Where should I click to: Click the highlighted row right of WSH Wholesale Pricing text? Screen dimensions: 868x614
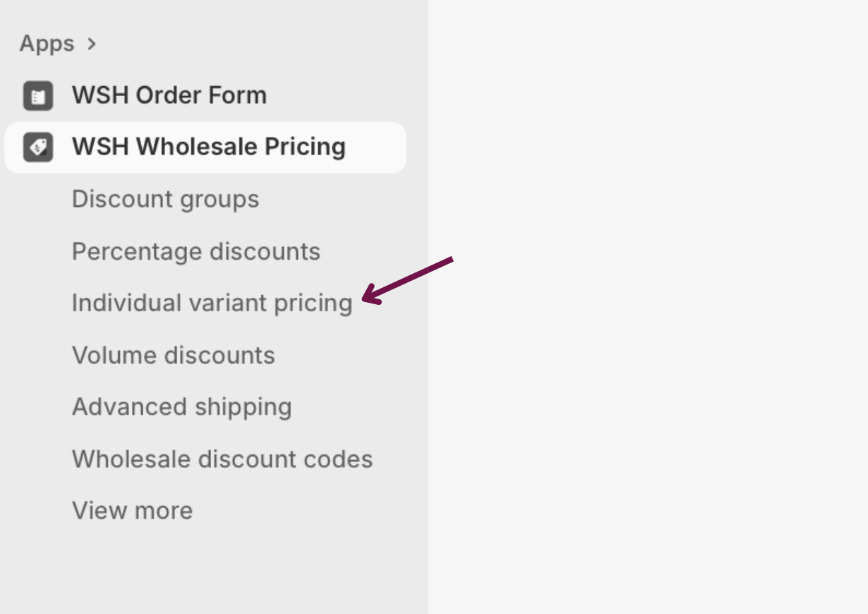(378, 148)
